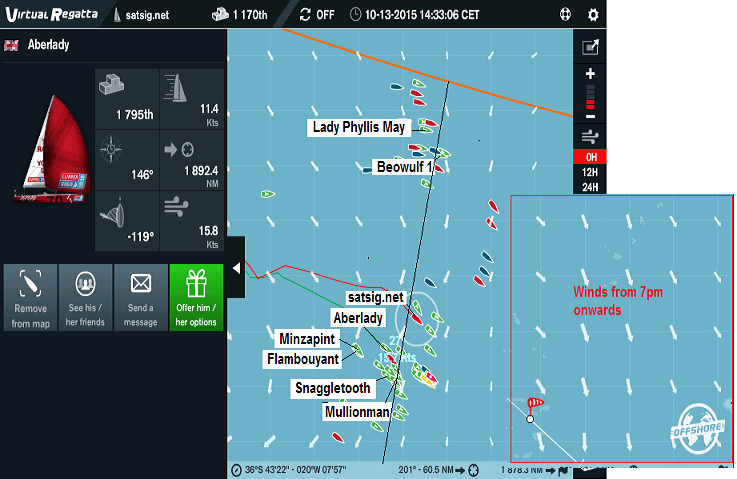Viewport: 737px width, 479px height.
Task: Click the clock date and time display
Action: pyautogui.click(x=415, y=15)
